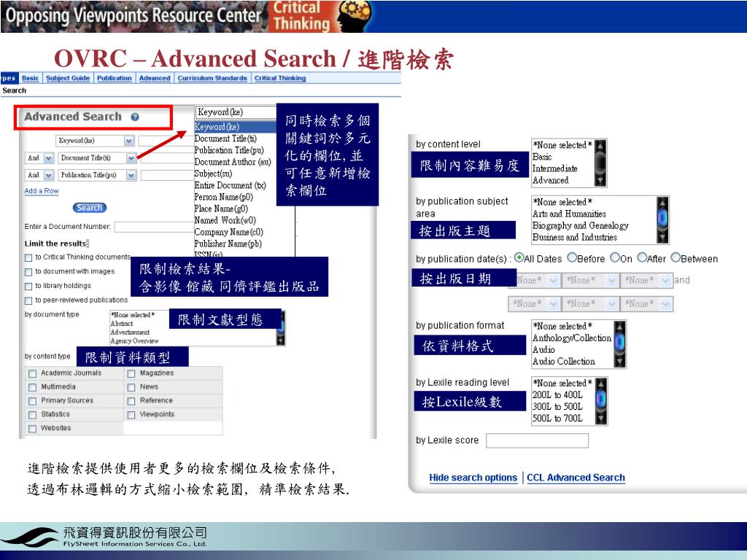The width and height of the screenshot is (747, 560).
Task: Focus the Enter a Document Number field
Action: click(x=153, y=227)
